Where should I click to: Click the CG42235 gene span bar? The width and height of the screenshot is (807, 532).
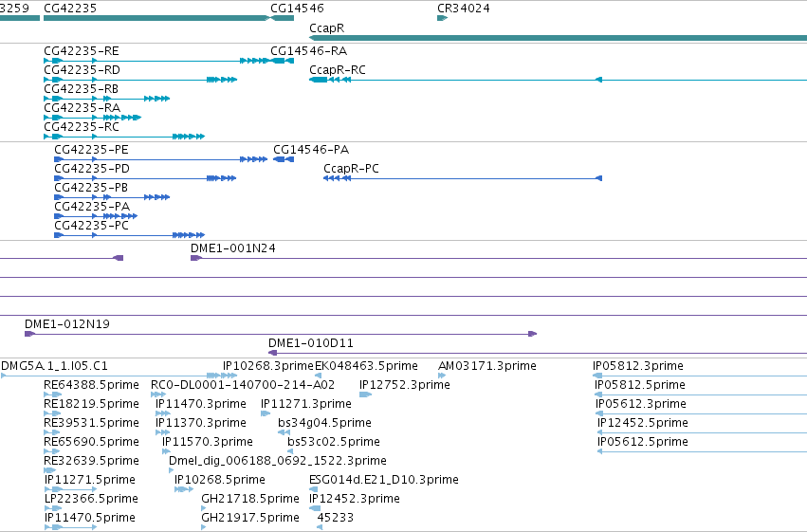156,19
